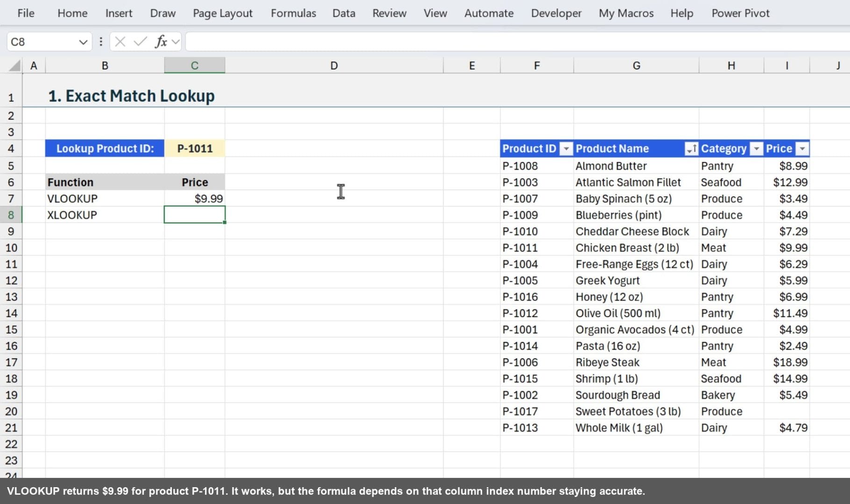Click the sort indicator icon on the Product Name header
Image resolution: width=850 pixels, height=504 pixels.
pos(693,148)
